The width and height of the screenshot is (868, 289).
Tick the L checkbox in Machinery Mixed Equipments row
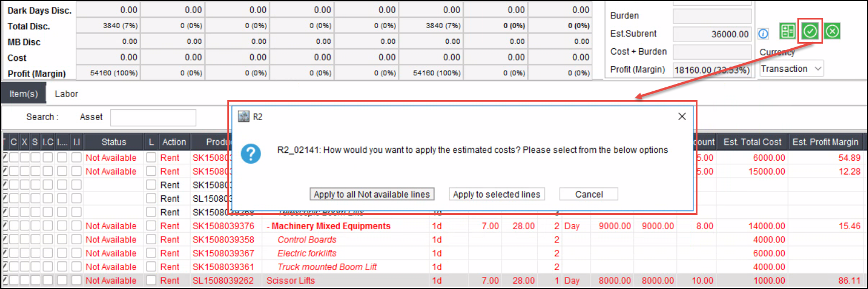coord(151,226)
